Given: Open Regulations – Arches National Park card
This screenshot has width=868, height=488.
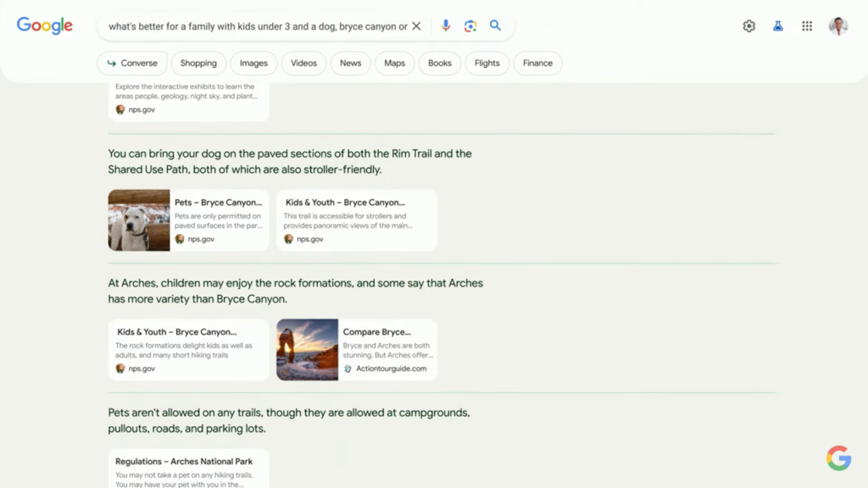Looking at the screenshot, I should 189,469.
